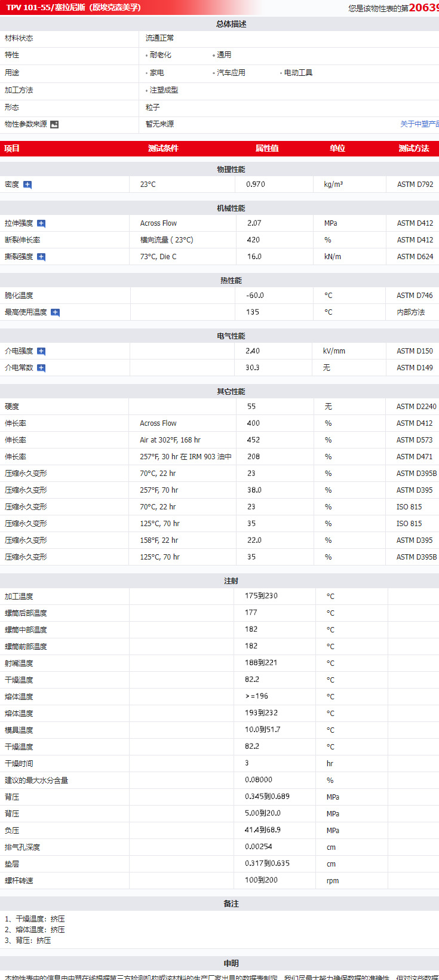Click the 流通正常 material status value
The width and height of the screenshot is (439, 980).
[159, 38]
